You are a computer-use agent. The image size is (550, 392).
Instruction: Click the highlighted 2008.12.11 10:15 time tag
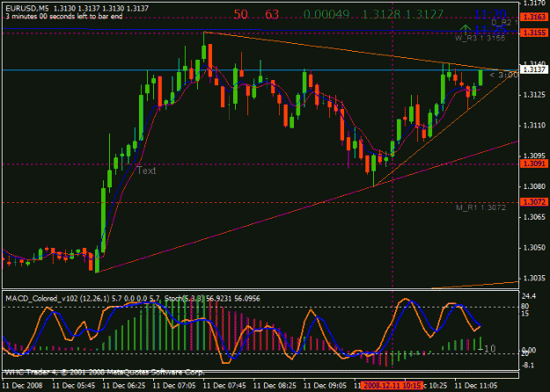392,386
